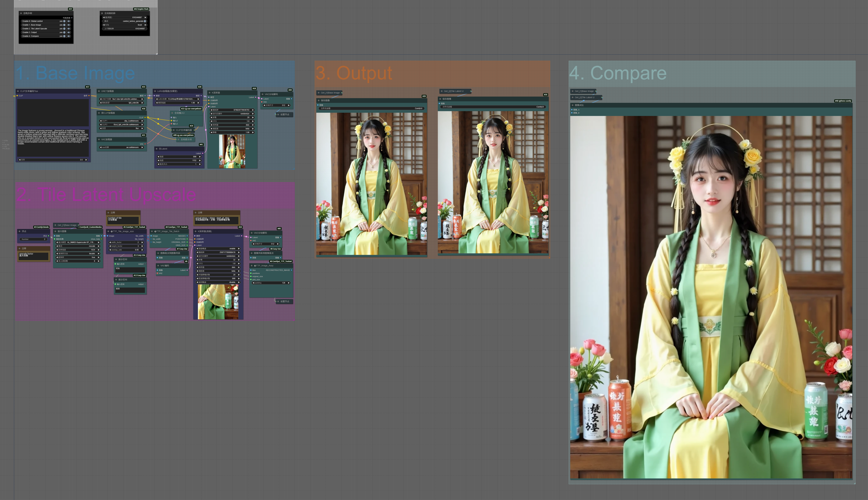Click the jump arrow for Enable 4. Compare
Image resolution: width=868 pixels, height=500 pixels.
69,36
